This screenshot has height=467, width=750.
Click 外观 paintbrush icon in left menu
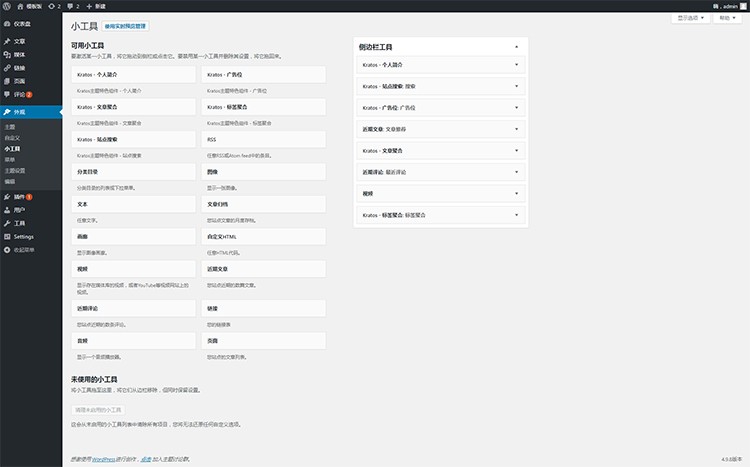pyautogui.click(x=7, y=112)
